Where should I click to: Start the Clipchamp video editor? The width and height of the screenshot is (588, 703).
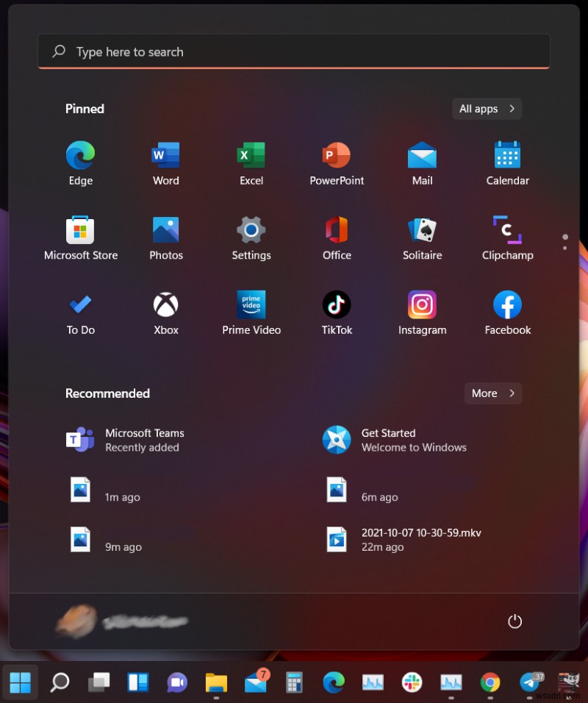point(507,237)
